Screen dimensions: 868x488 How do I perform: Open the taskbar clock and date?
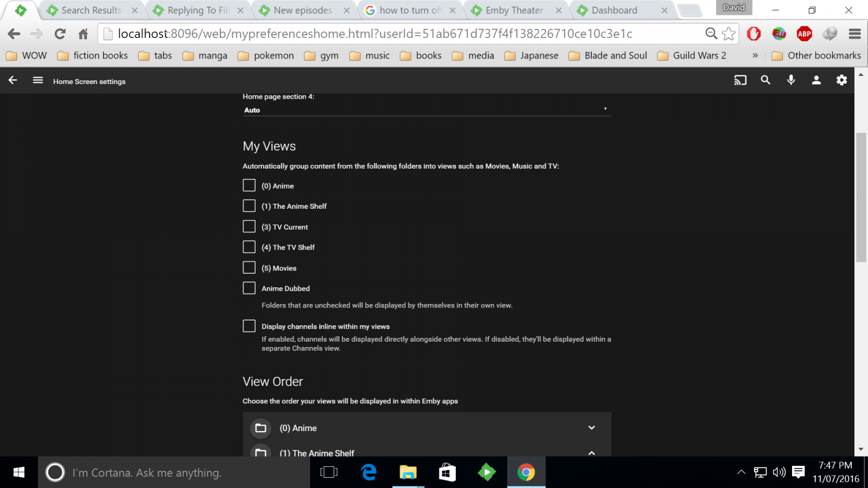[x=836, y=472]
